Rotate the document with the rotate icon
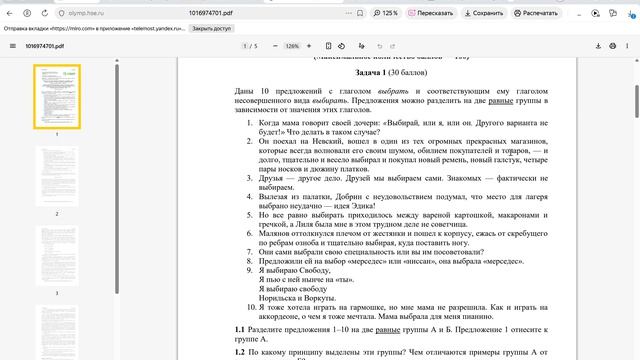The height and width of the screenshot is (360, 640). [x=342, y=46]
